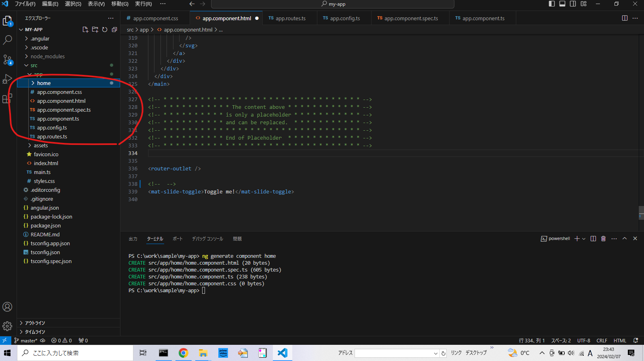Viewport: 644px width, 361px height.
Task: Open the Run and Debug view
Action: pos(7,79)
